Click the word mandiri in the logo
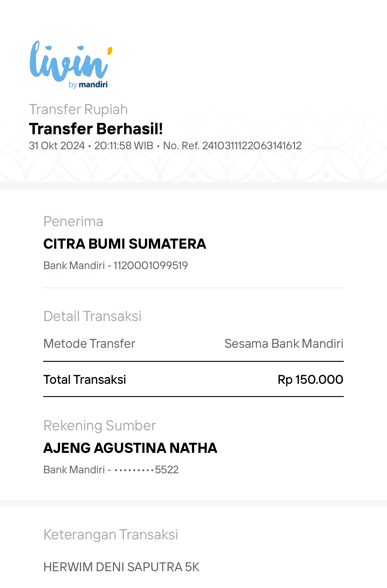The height and width of the screenshot is (588, 387). [93, 85]
